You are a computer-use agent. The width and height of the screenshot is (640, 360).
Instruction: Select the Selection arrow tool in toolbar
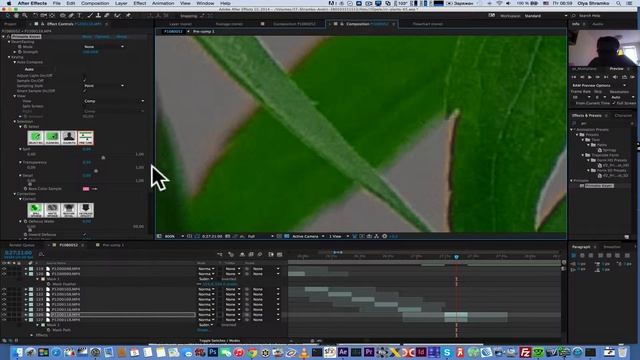coord(8,16)
